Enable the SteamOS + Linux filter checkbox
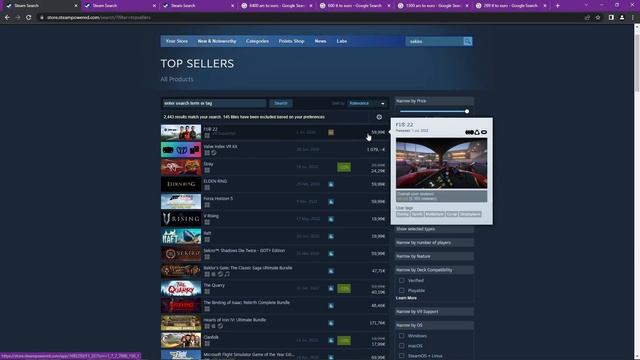The width and height of the screenshot is (640, 360). (402, 356)
